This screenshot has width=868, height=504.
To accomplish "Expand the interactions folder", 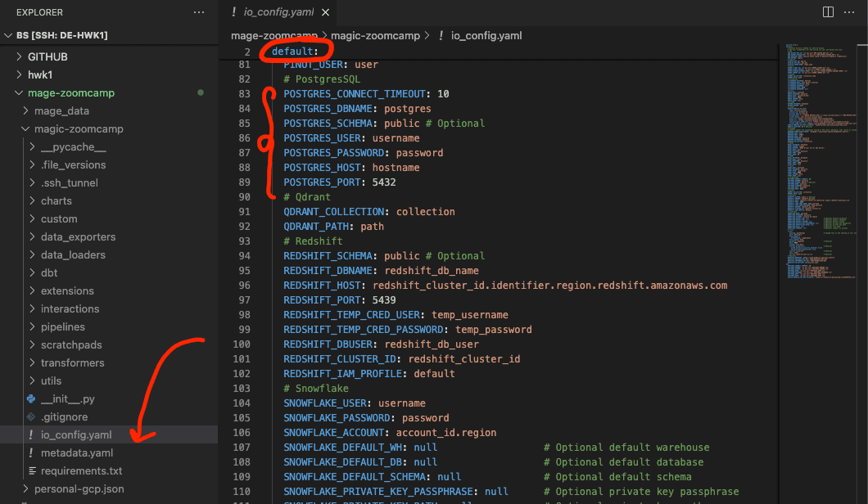I will [x=32, y=308].
